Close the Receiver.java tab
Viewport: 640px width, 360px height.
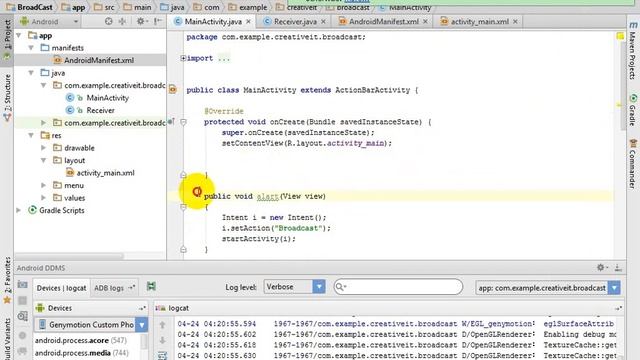click(324, 22)
